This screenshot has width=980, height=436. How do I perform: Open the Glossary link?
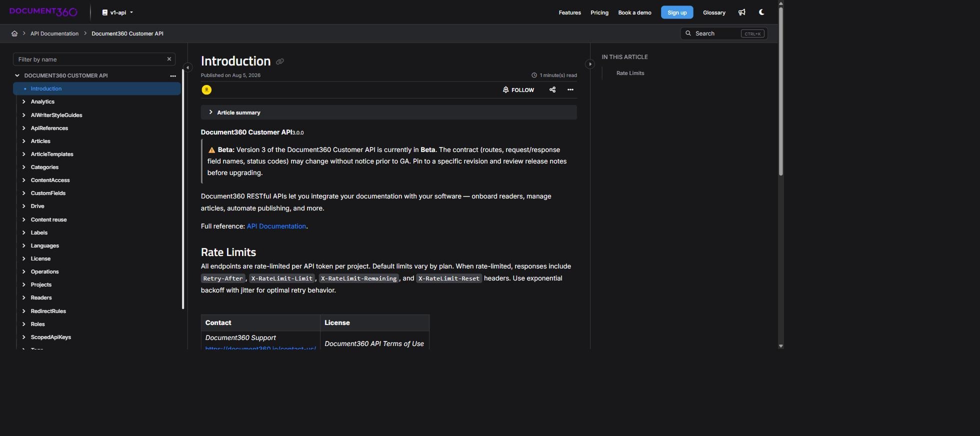[714, 12]
